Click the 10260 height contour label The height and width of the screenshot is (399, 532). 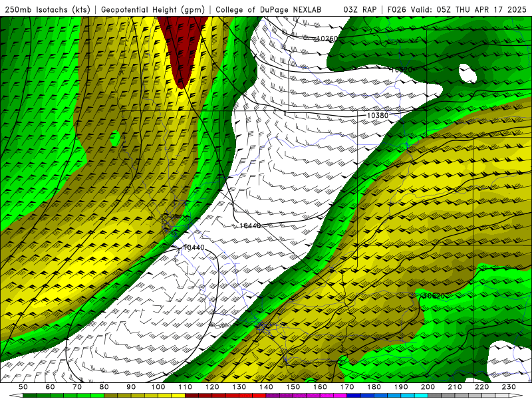(x=327, y=39)
